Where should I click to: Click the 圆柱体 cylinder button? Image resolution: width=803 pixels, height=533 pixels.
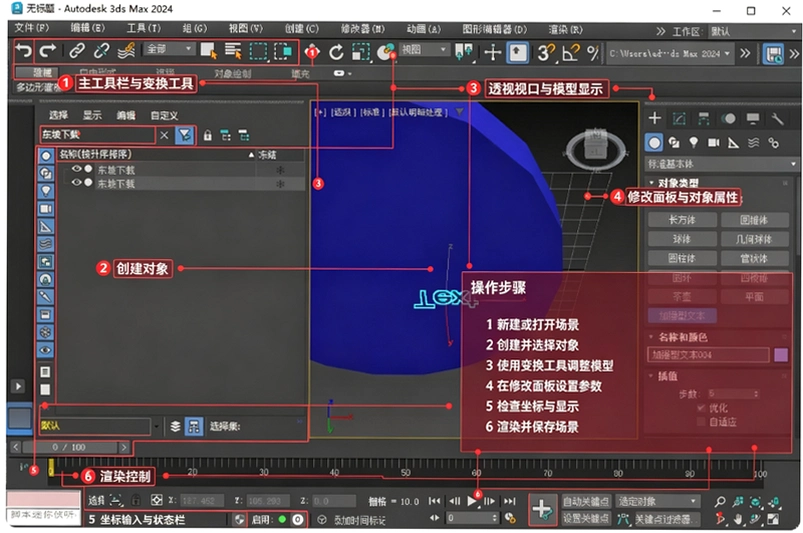pos(682,258)
